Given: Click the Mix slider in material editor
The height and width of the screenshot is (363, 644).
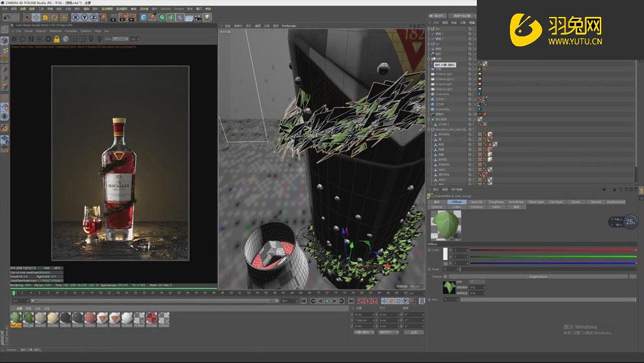Looking at the screenshot, I should tap(548, 299).
